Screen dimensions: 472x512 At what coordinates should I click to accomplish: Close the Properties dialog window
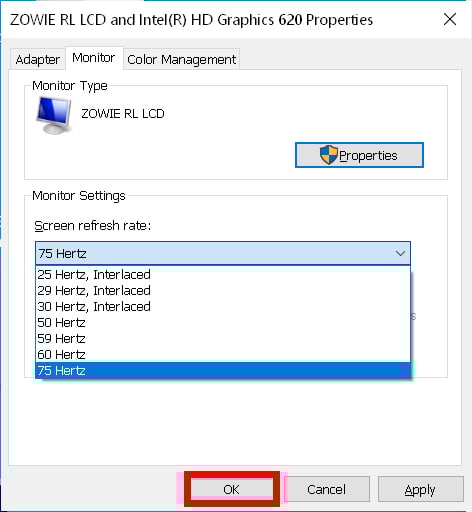(x=450, y=19)
